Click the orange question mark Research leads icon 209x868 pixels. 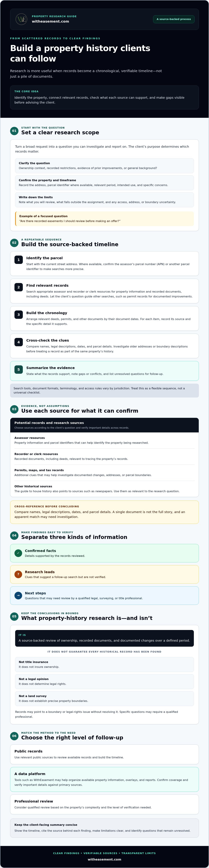point(18,574)
